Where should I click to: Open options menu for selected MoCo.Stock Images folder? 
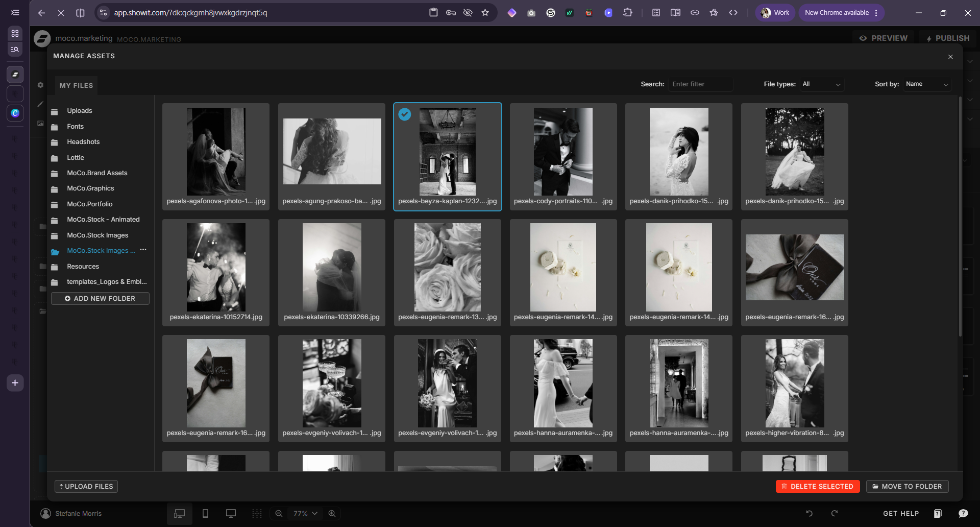[143, 250]
